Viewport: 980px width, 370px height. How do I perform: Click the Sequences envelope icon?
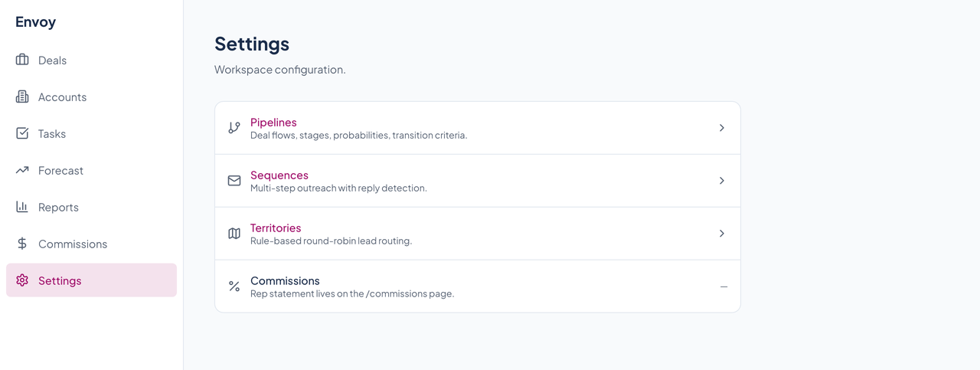click(234, 181)
